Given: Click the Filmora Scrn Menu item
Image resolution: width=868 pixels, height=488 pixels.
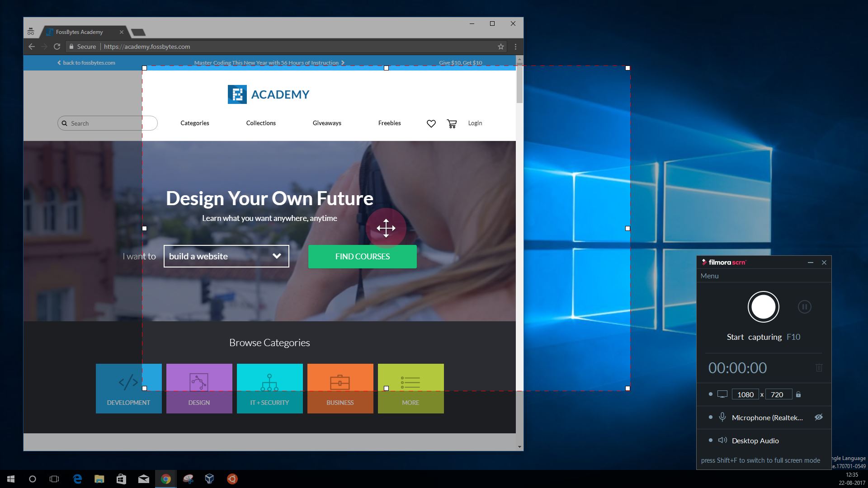Looking at the screenshot, I should coord(710,275).
